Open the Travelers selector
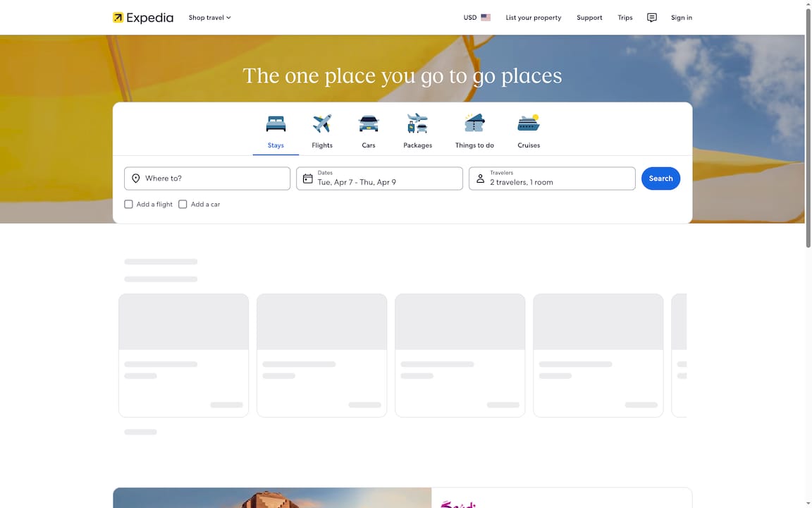This screenshot has height=508, width=812. pyautogui.click(x=552, y=178)
